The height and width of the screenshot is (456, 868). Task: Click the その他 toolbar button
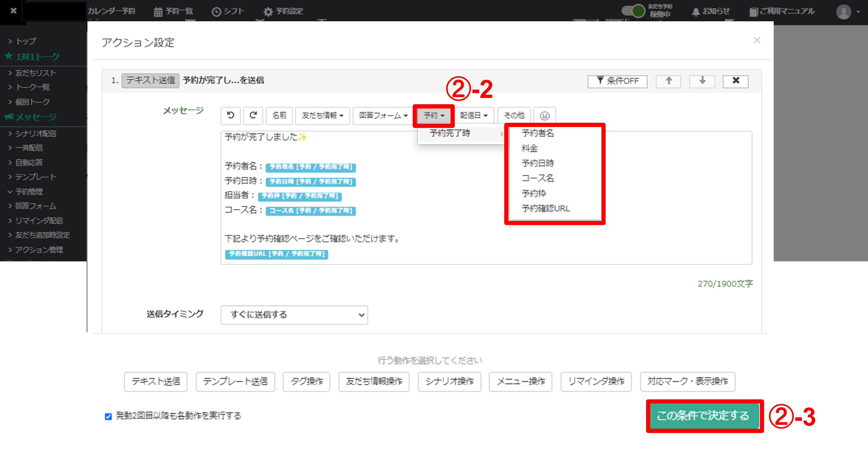coord(514,116)
